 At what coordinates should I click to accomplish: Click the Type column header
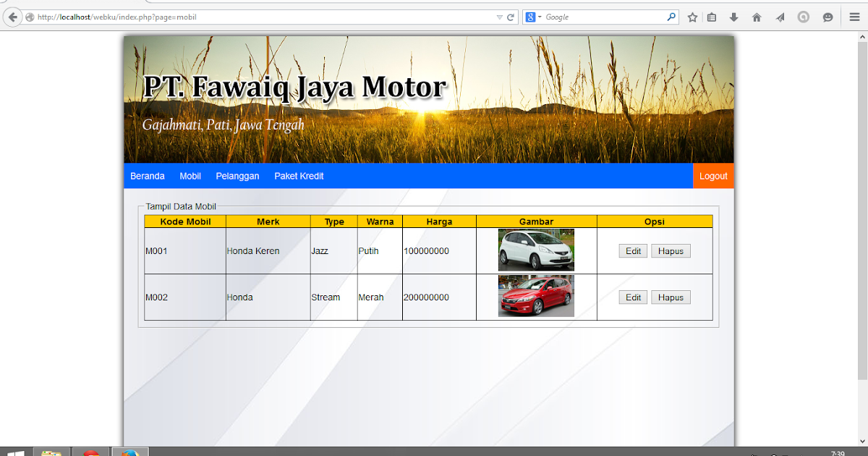pyautogui.click(x=334, y=221)
